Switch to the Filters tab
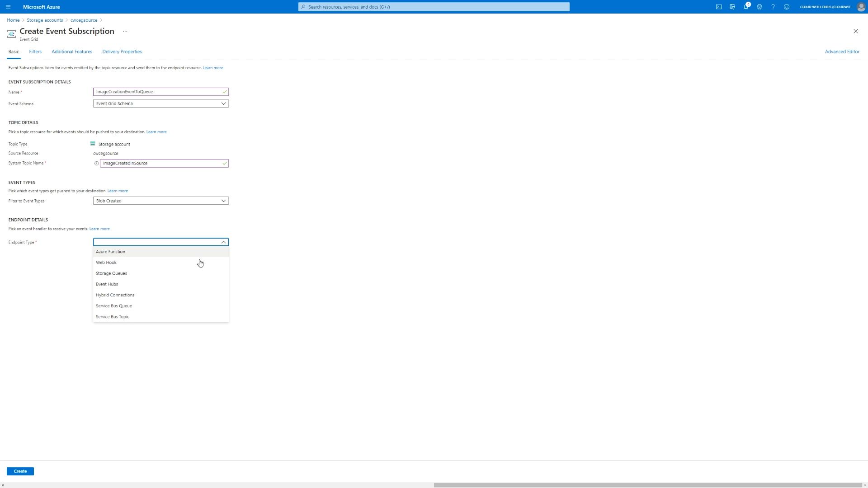This screenshot has width=868, height=488. pyautogui.click(x=35, y=52)
